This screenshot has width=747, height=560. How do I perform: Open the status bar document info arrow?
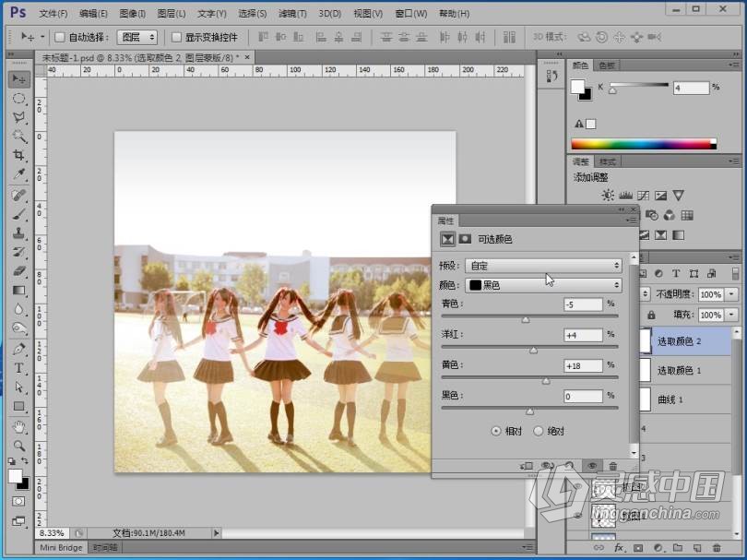click(x=217, y=533)
